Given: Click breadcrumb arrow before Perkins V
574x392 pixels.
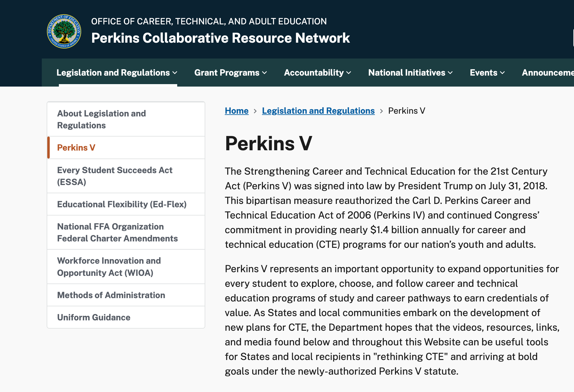Looking at the screenshot, I should point(381,111).
